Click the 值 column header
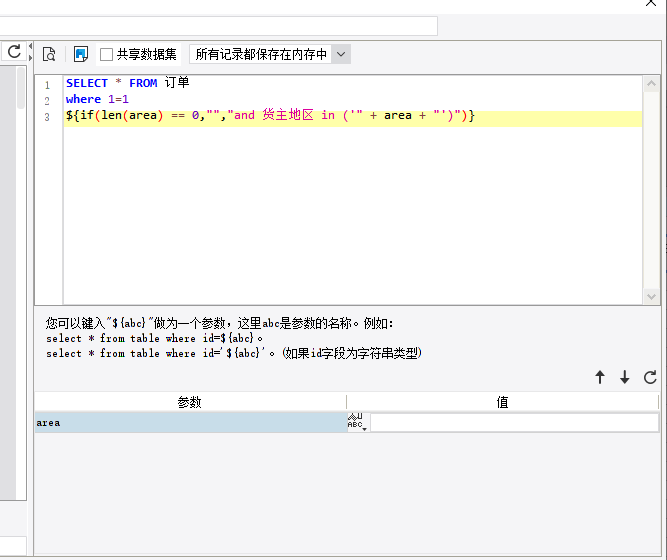Viewport: 667px width, 560px height. click(x=502, y=402)
